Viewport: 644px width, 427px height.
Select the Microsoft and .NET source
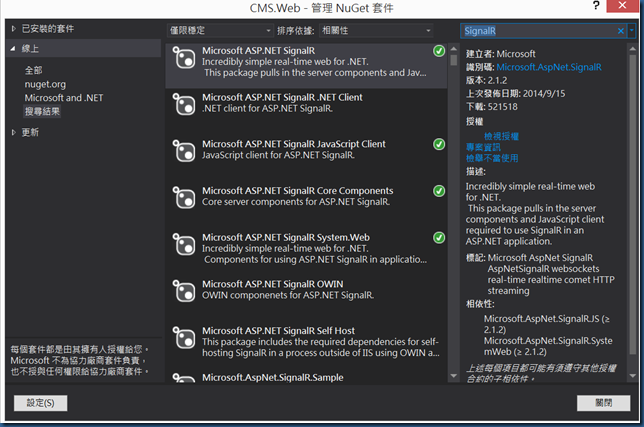point(64,98)
